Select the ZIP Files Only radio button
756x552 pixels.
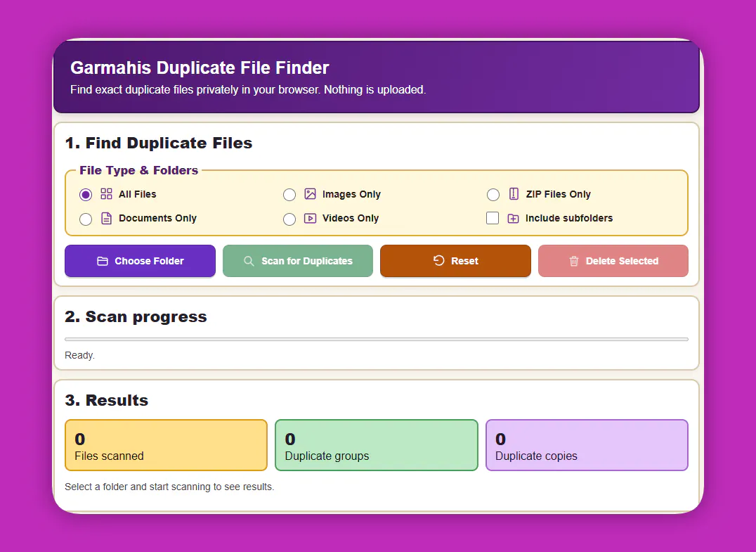[x=493, y=195]
